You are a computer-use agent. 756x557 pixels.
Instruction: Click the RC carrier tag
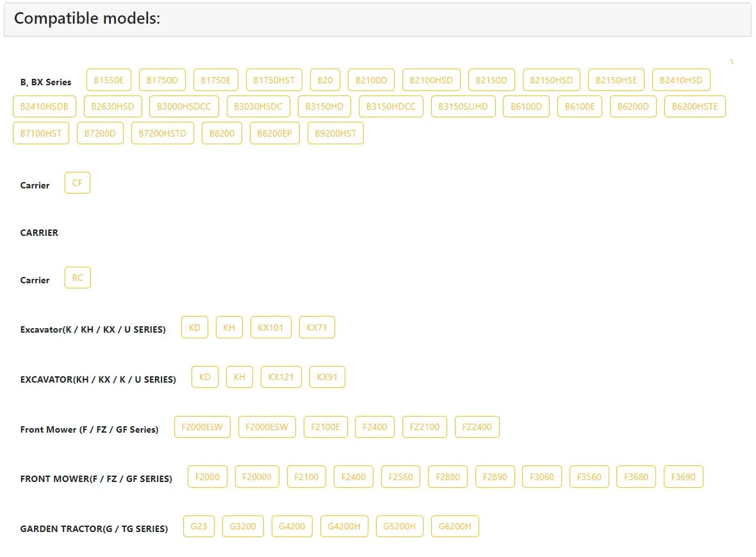tap(78, 278)
